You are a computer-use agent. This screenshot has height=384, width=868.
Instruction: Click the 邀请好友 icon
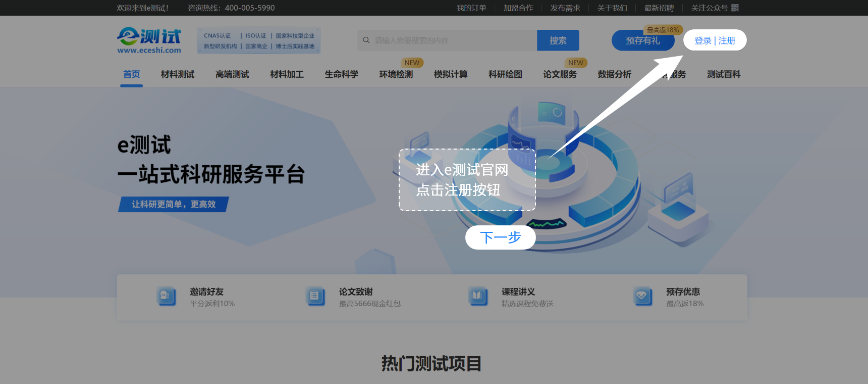pyautogui.click(x=166, y=297)
